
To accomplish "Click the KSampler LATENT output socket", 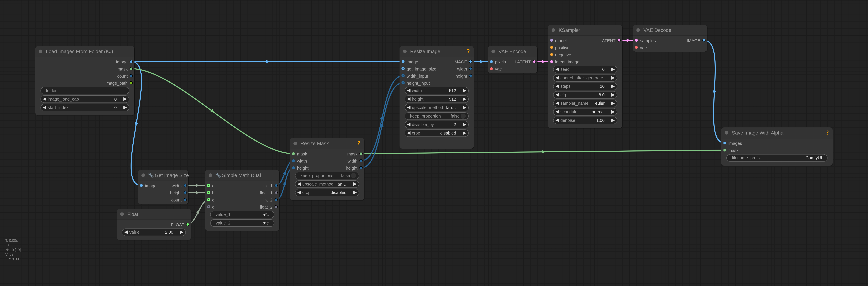I will 619,40.
